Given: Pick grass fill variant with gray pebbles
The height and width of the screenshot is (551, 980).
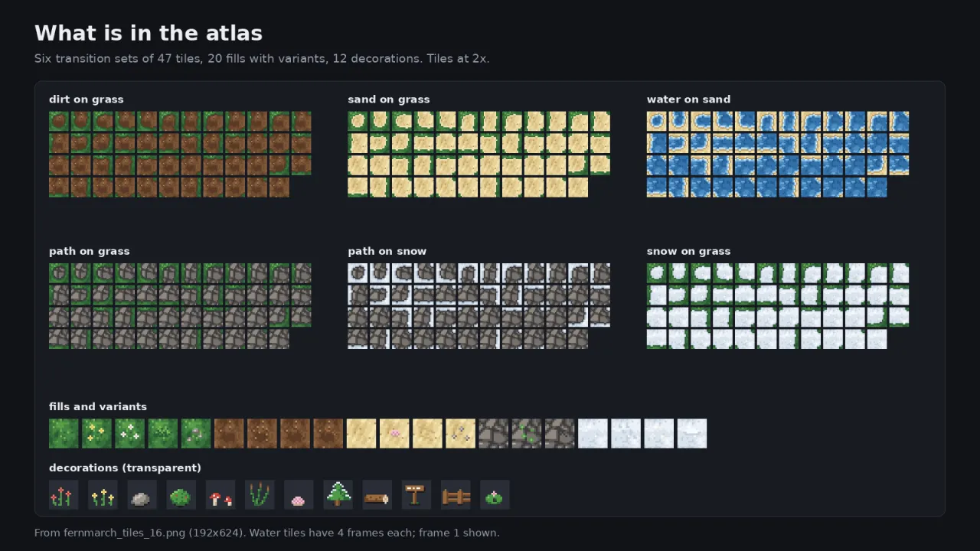Looking at the screenshot, I should click(196, 433).
